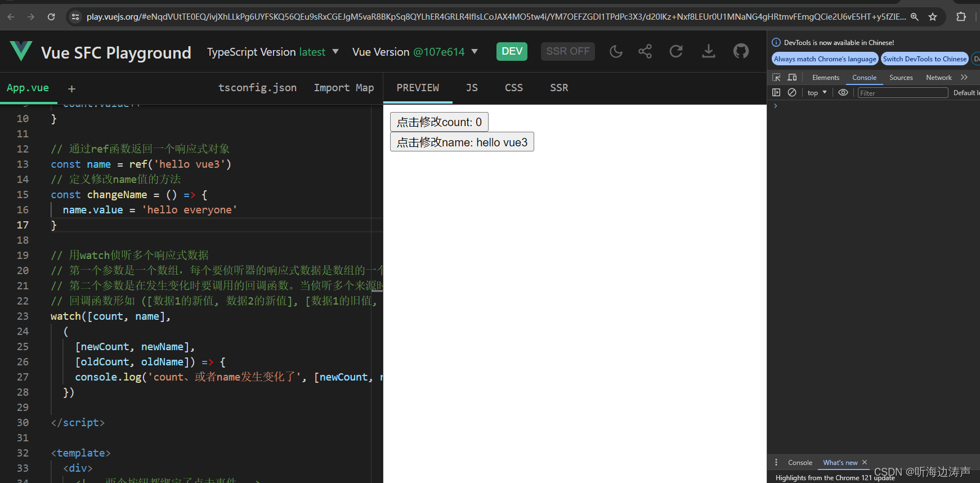Click browser back arrow

coord(11,17)
